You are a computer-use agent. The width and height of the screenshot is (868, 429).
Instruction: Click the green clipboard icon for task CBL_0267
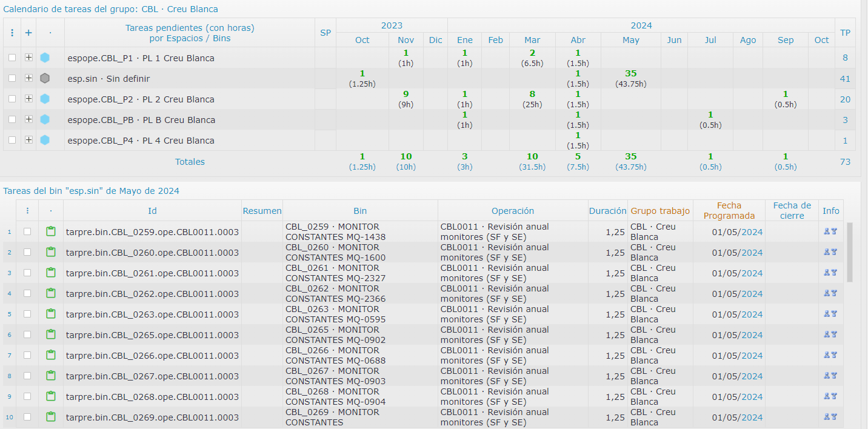click(x=51, y=376)
